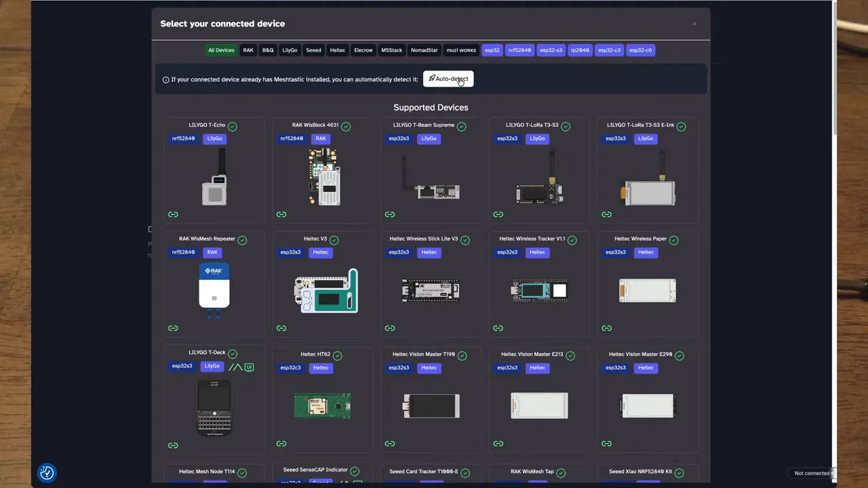The width and height of the screenshot is (868, 488).
Task: Click the Seeed Card Tracker T1000-E title
Action: [424, 472]
